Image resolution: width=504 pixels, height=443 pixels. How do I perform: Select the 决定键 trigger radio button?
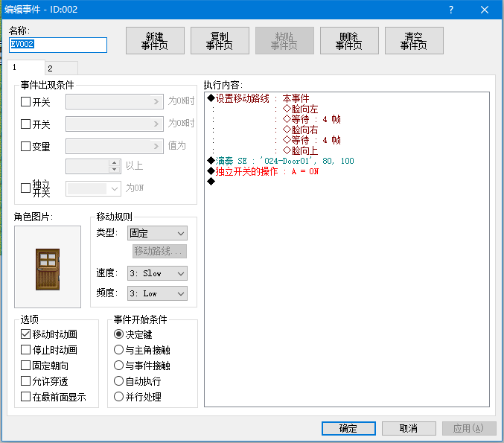(x=118, y=334)
